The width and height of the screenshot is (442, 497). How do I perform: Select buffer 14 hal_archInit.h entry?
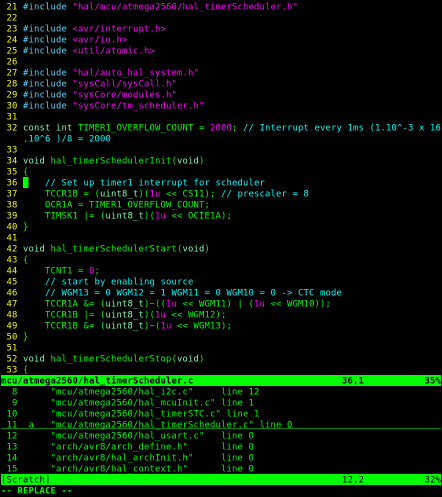point(131,457)
